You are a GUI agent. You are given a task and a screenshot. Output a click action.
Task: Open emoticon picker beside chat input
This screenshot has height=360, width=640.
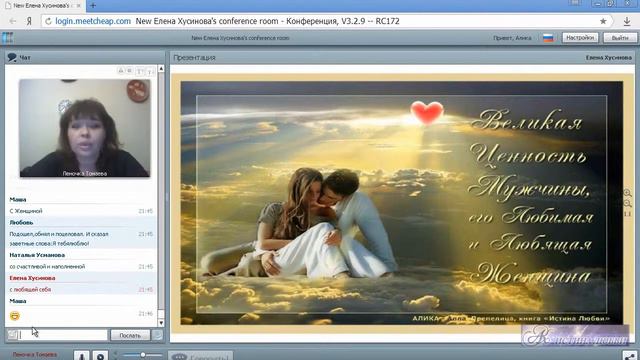pos(13,335)
